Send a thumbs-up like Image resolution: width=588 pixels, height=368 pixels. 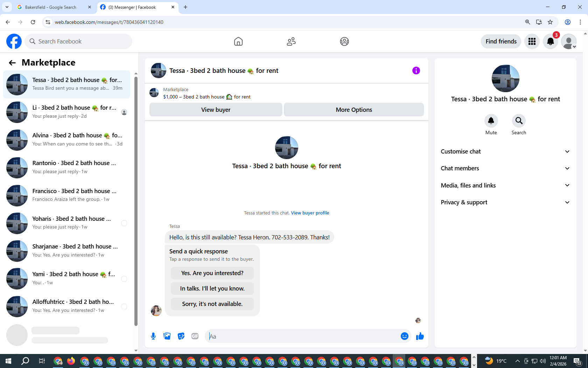pos(420,336)
